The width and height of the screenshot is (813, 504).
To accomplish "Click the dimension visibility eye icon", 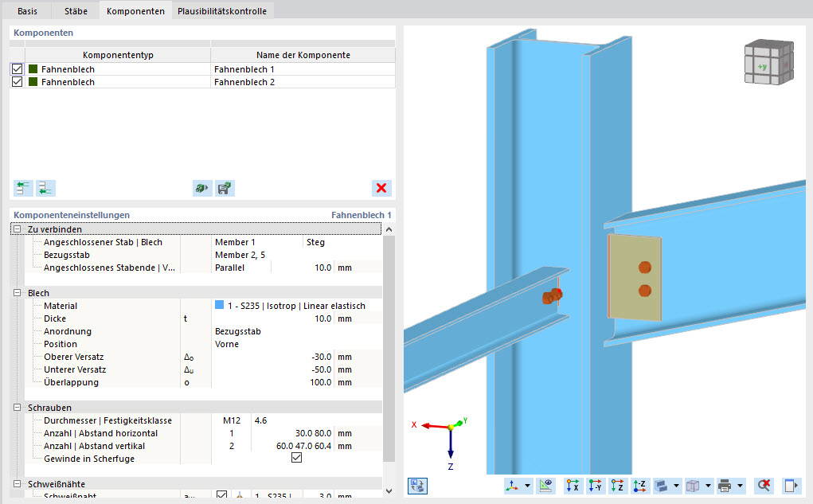I will click(545, 486).
